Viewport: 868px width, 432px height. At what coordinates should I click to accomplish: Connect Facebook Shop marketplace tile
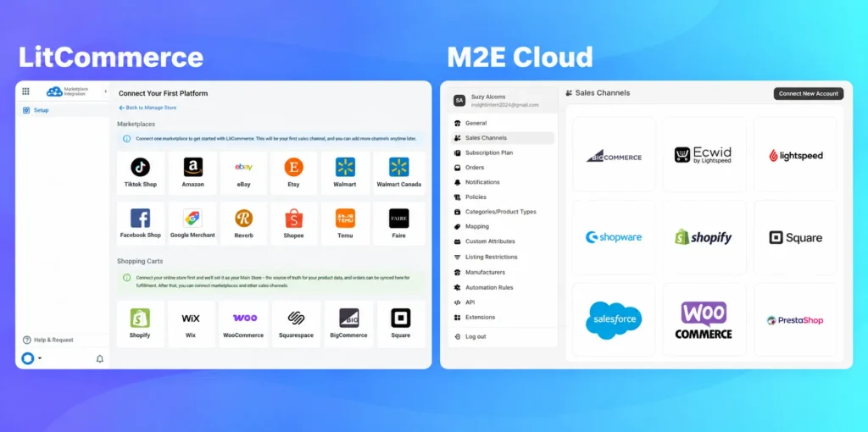click(141, 224)
